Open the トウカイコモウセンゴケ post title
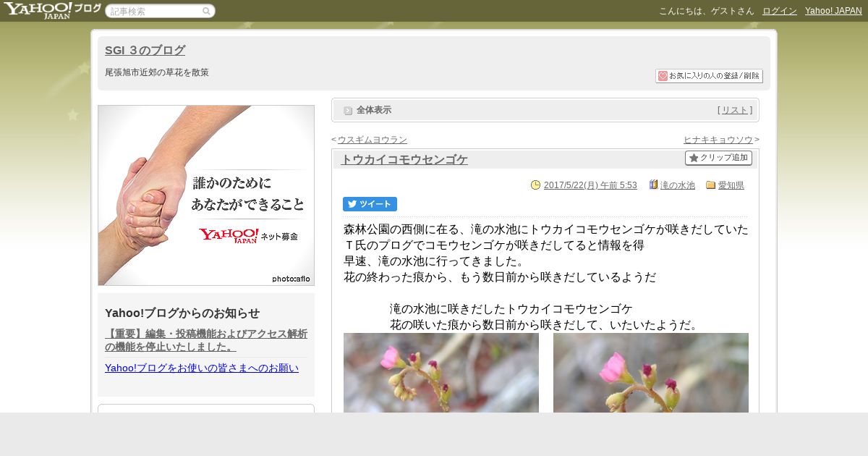Viewport: 868px width, 456px height. pyautogui.click(x=404, y=159)
